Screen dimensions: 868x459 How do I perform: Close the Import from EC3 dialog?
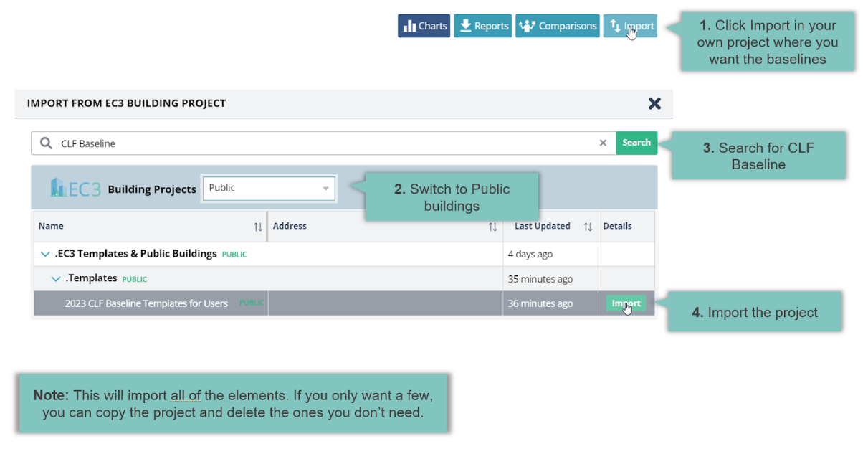coord(654,103)
